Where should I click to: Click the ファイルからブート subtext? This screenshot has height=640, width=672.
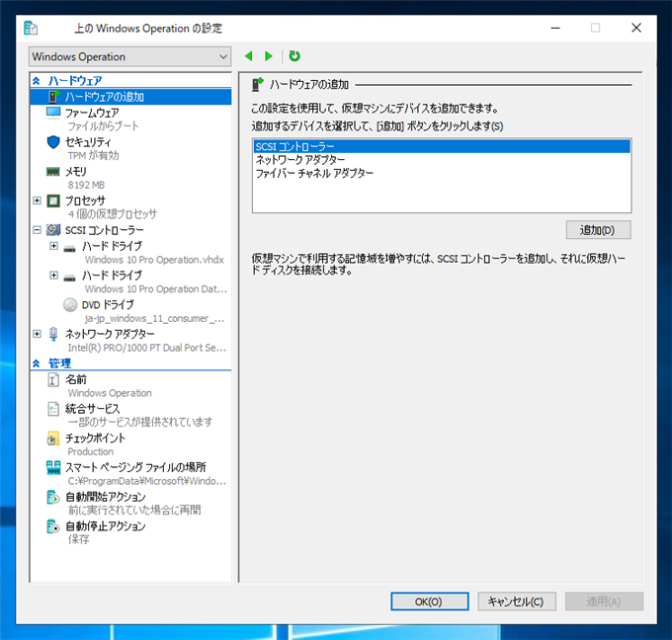pos(103,126)
